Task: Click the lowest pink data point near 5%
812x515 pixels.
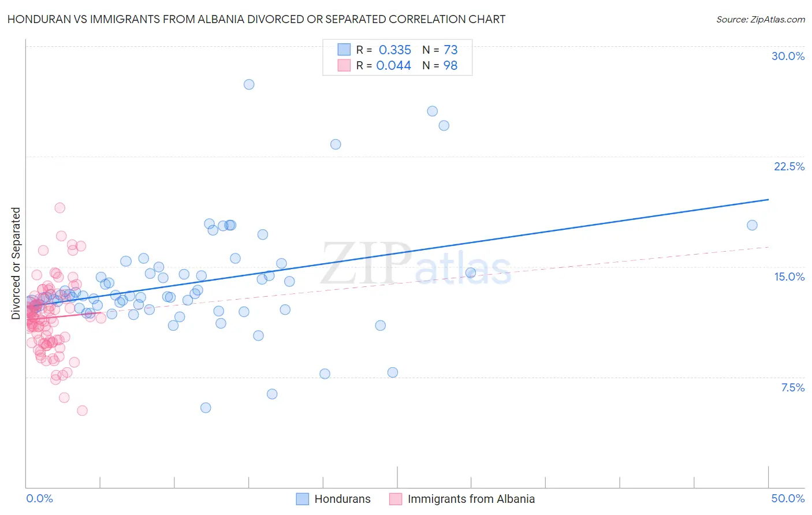Action: pyautogui.click(x=82, y=410)
